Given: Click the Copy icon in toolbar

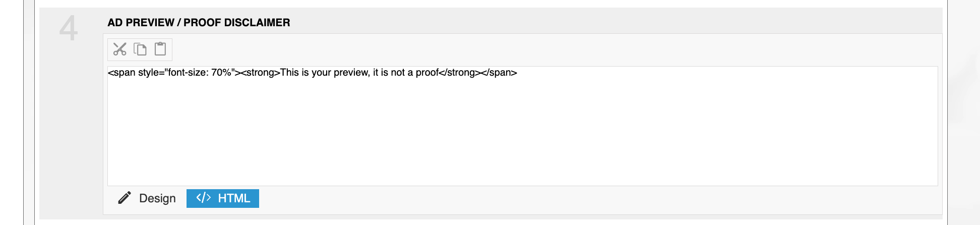Looking at the screenshot, I should [140, 49].
